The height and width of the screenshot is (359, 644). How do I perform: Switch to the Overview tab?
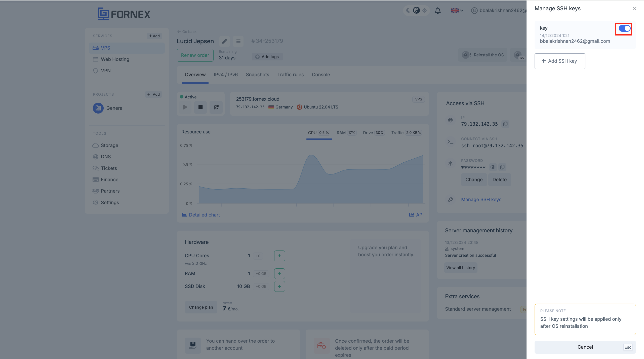point(195,75)
